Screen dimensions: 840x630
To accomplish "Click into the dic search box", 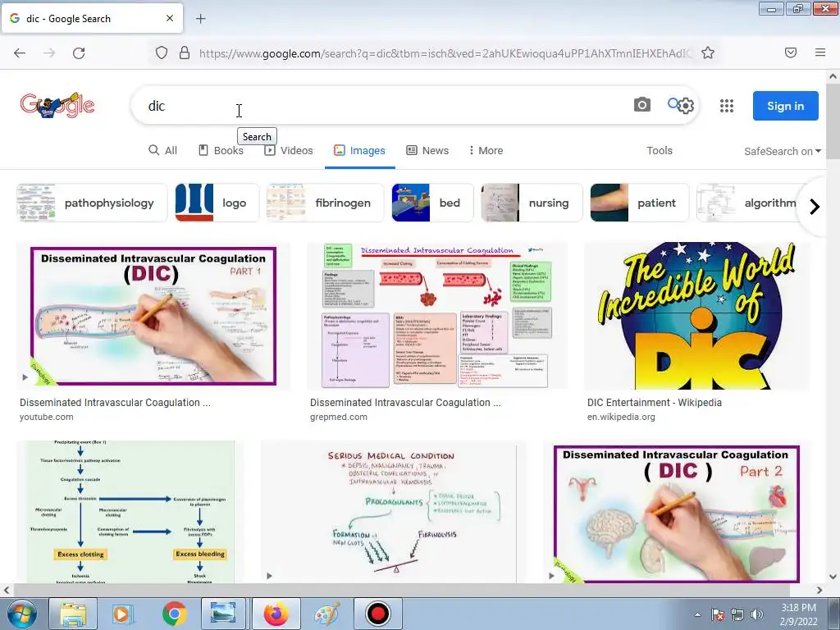I will 381,106.
